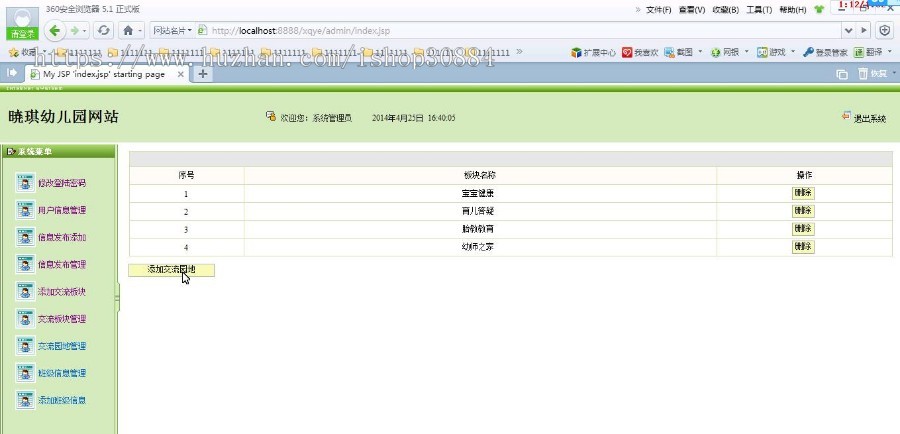Delete the 胎教教育 row

pos(803,229)
